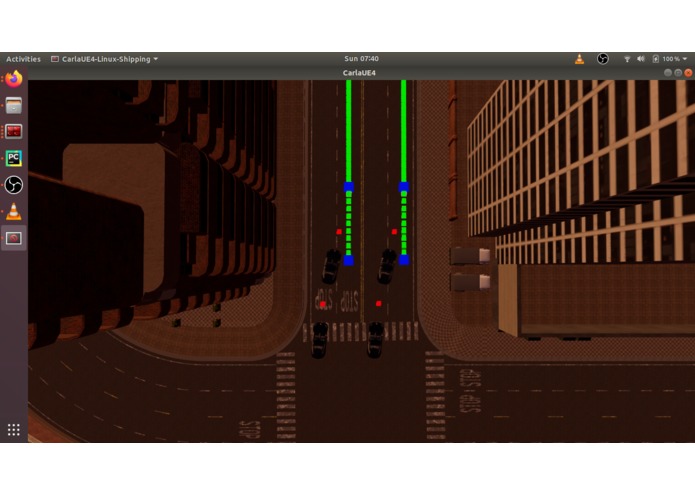Select the CarlaUE4 running app dock icon

14,238
